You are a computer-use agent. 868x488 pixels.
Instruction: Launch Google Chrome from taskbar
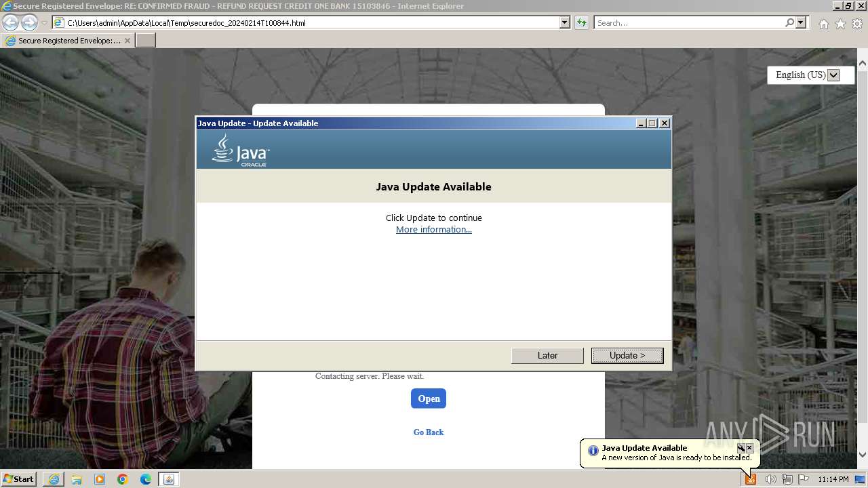tap(123, 479)
